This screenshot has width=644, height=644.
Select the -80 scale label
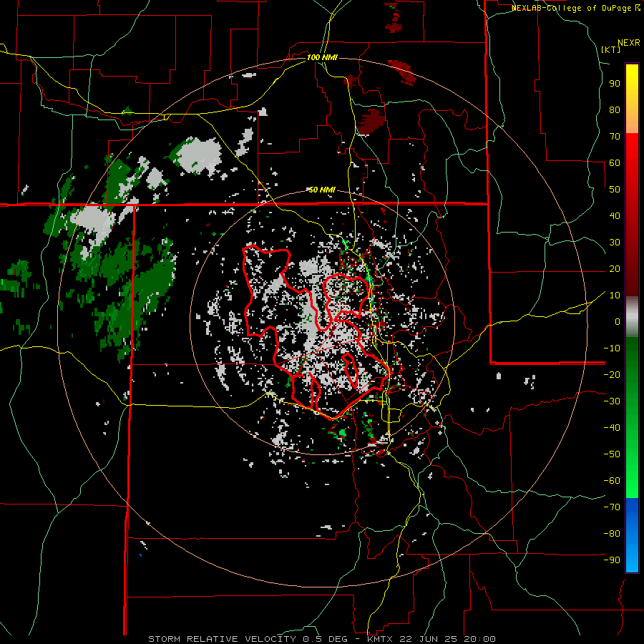(612, 534)
